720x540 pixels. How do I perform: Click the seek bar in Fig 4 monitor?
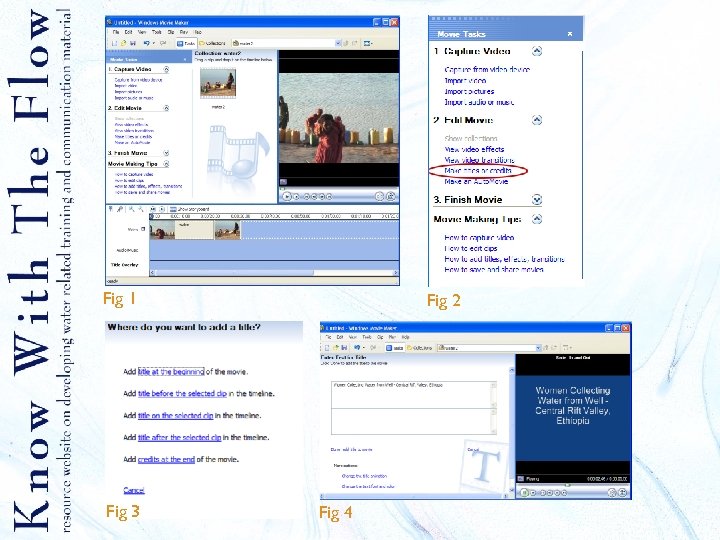click(x=572, y=485)
